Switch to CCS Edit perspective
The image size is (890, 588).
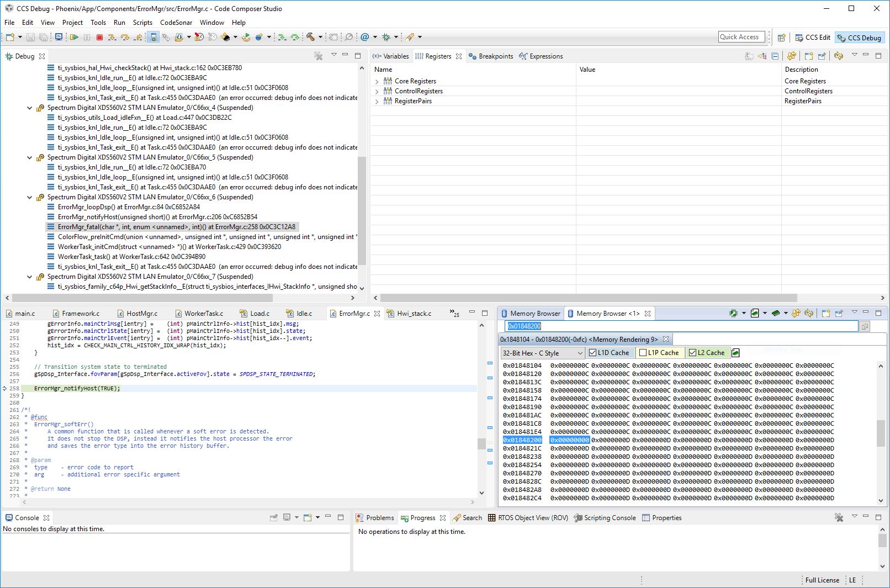pyautogui.click(x=812, y=38)
